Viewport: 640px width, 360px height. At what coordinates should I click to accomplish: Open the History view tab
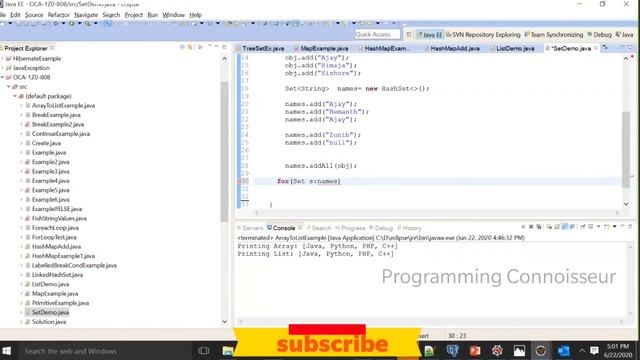point(409,228)
